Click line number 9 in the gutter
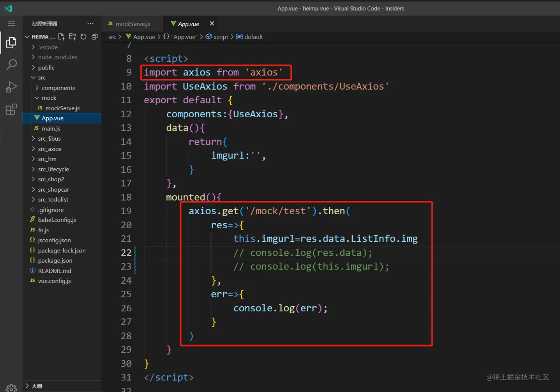 (129, 72)
